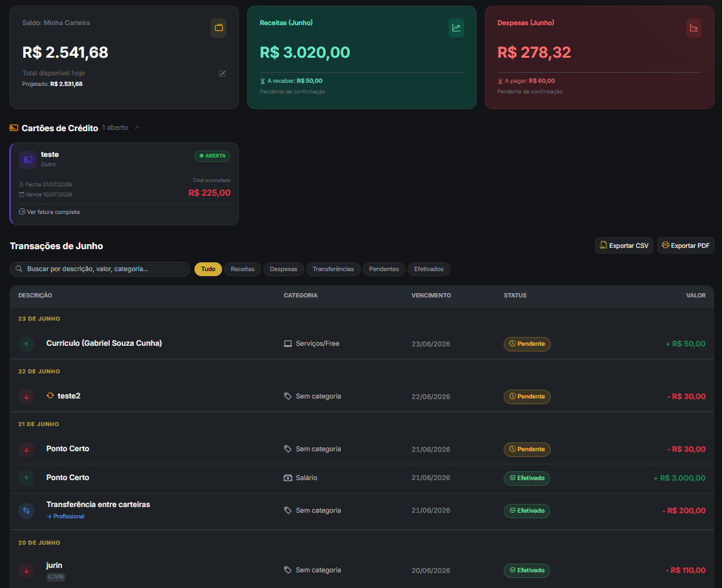The width and height of the screenshot is (722, 588).
Task: Edit the Minha Carteira balance pencil icon
Action: point(223,73)
